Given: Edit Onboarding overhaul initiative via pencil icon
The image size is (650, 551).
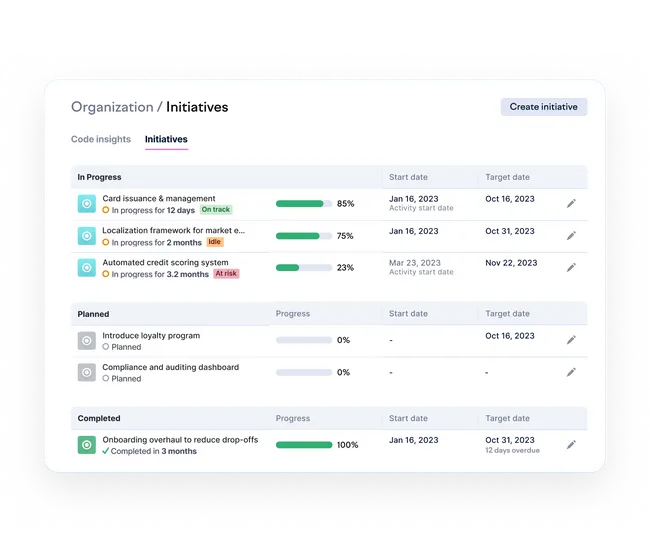Looking at the screenshot, I should pyautogui.click(x=571, y=445).
